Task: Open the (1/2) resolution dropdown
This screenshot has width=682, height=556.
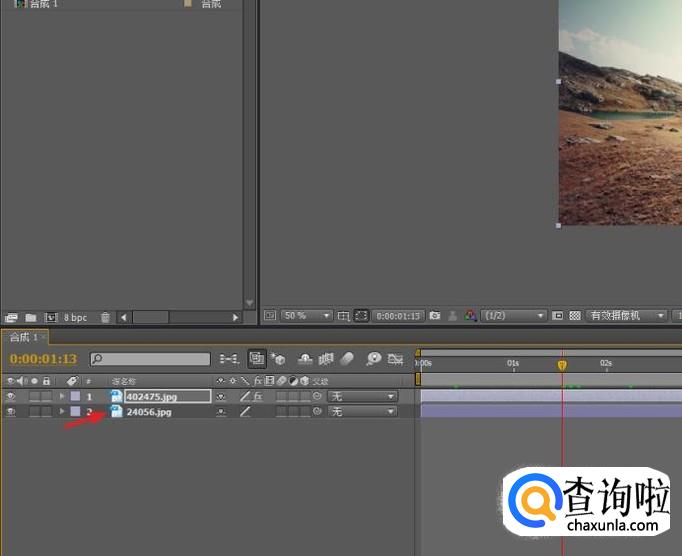Action: (x=514, y=315)
